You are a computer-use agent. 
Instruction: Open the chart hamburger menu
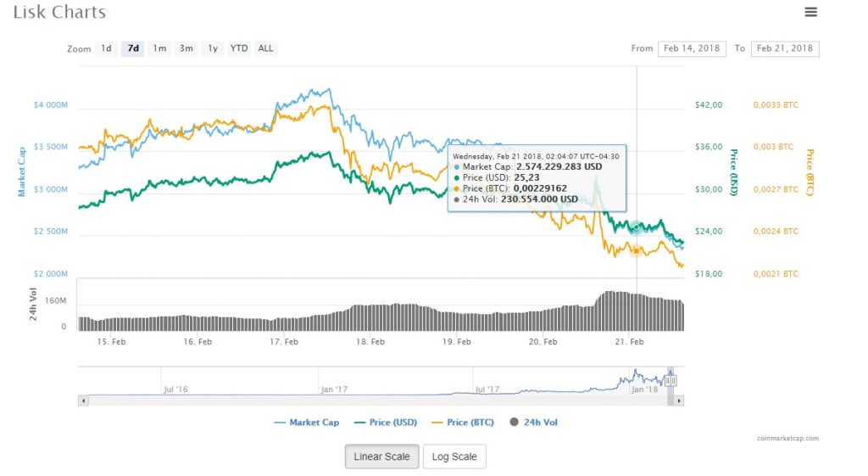810,12
